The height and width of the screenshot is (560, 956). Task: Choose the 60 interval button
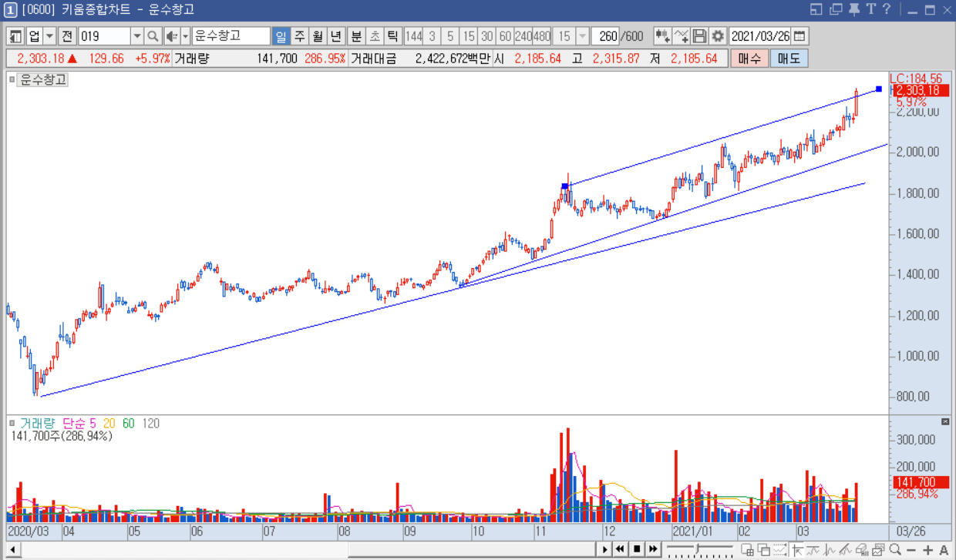click(506, 36)
